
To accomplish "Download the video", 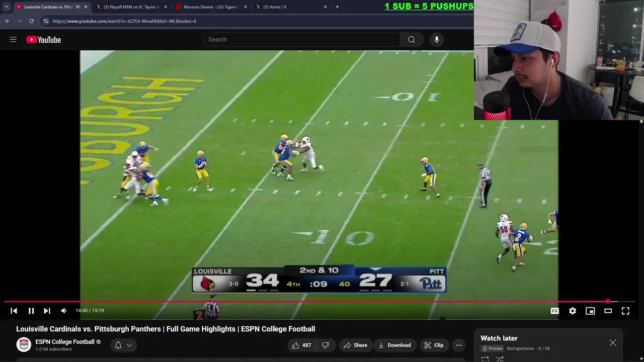I will point(394,345).
